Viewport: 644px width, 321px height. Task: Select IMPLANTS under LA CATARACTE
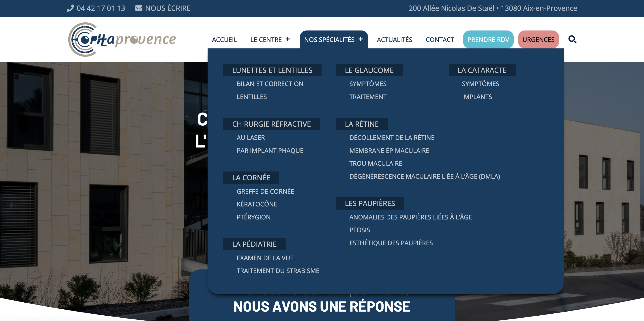(x=477, y=97)
